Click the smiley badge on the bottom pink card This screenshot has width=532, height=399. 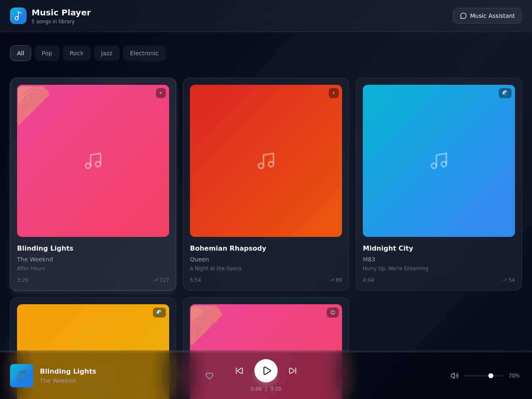[332, 313]
